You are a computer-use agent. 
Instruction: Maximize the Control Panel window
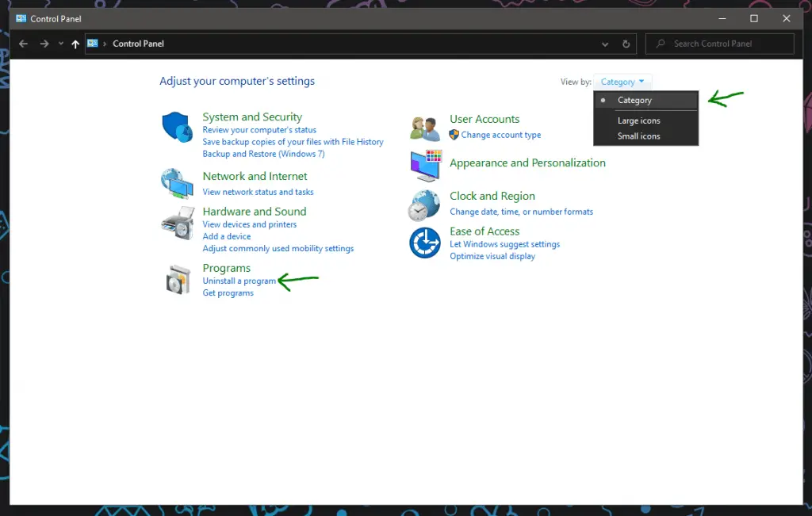pos(754,19)
